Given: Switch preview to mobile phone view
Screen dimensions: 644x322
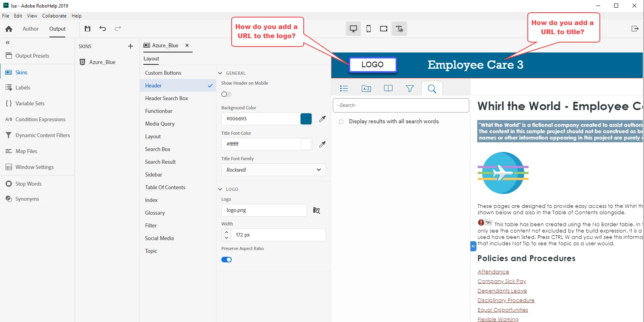Looking at the screenshot, I should [369, 29].
